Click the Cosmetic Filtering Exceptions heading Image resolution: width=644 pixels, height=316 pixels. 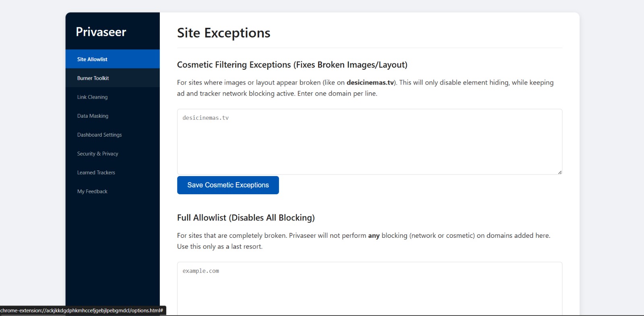click(292, 65)
